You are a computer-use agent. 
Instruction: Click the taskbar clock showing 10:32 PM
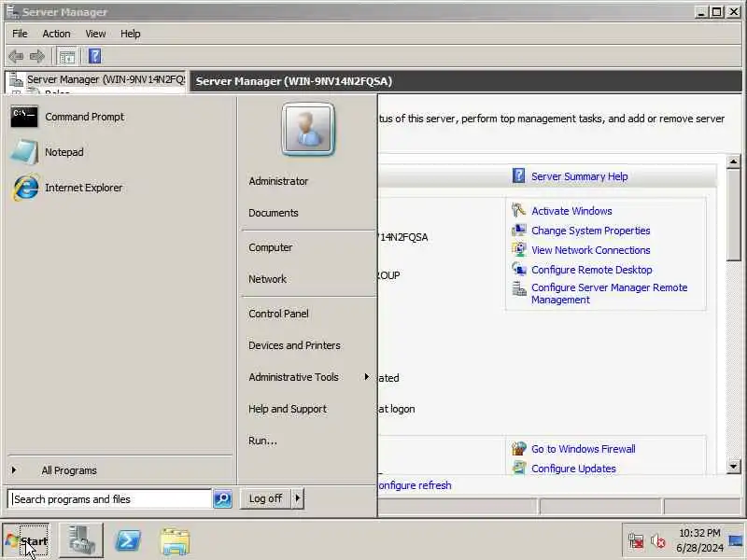(699, 540)
